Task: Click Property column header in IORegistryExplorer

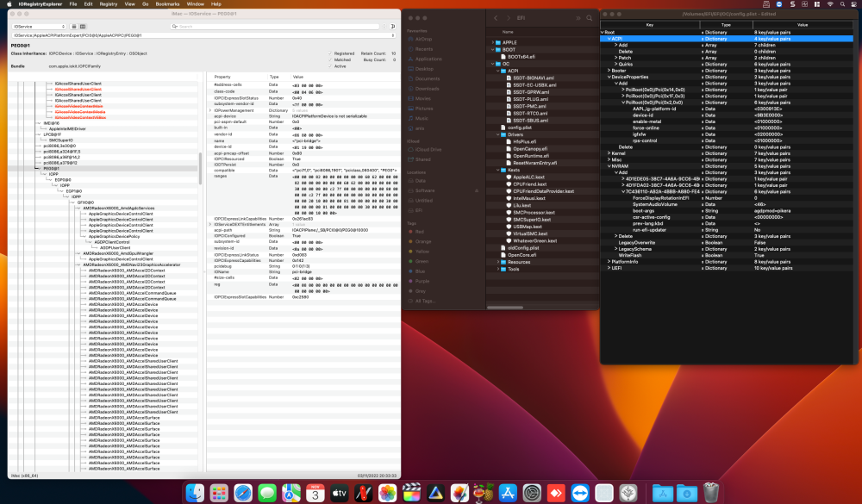Action: click(x=222, y=77)
